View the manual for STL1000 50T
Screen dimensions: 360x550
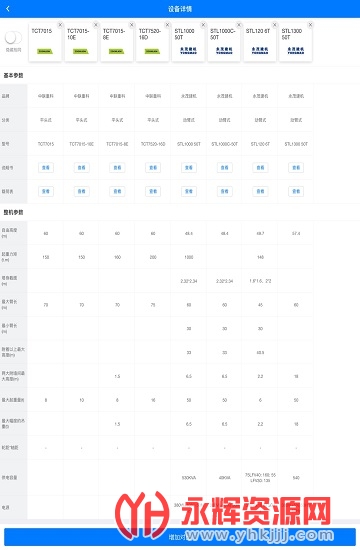pyautogui.click(x=189, y=168)
